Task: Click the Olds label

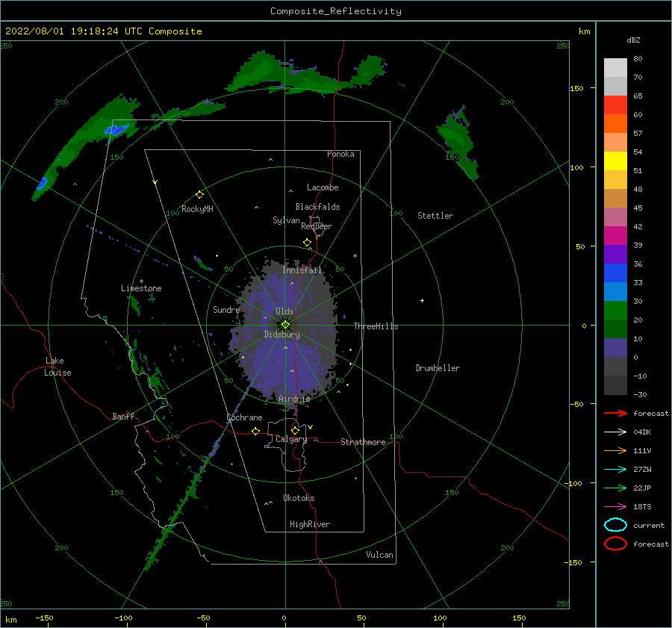Action: tap(284, 311)
